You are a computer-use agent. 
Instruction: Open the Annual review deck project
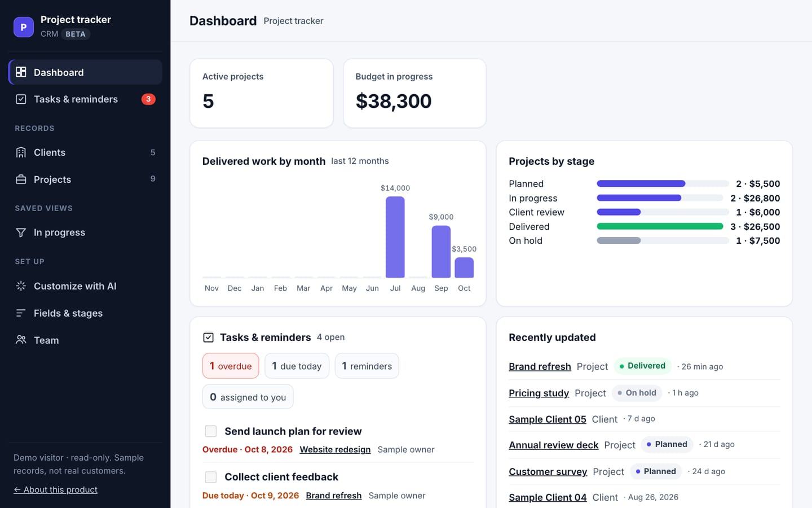coord(554,445)
